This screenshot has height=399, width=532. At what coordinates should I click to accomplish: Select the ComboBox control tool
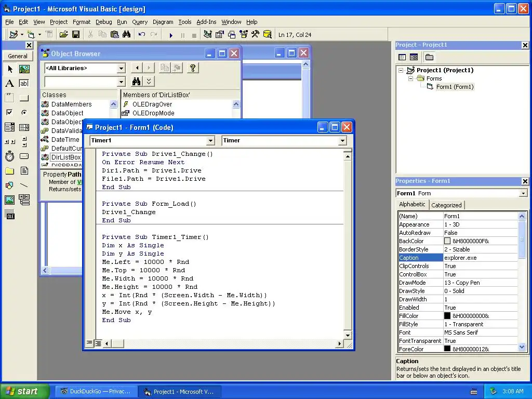click(10, 127)
